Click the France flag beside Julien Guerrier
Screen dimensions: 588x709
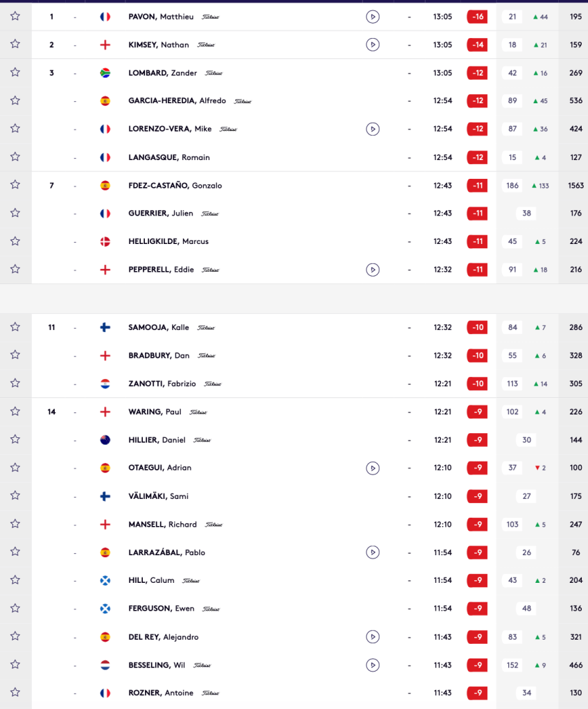coord(105,213)
